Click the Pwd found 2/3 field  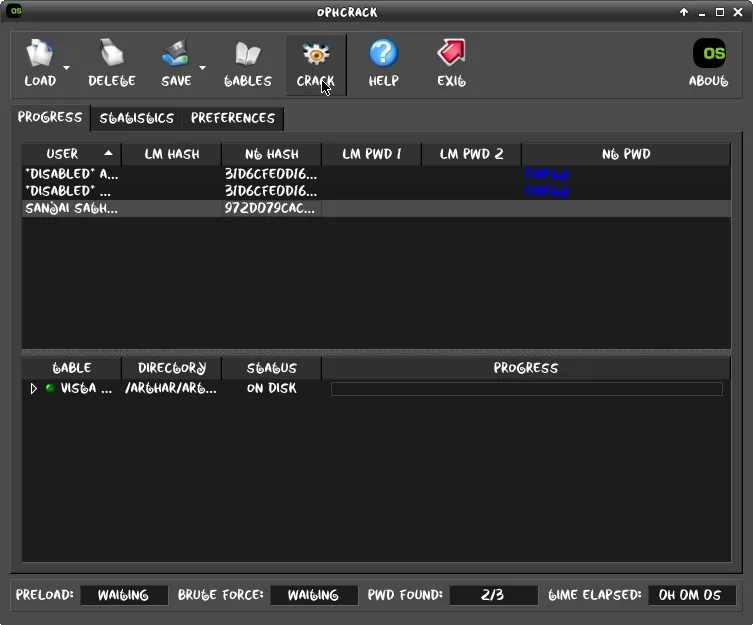pos(493,596)
